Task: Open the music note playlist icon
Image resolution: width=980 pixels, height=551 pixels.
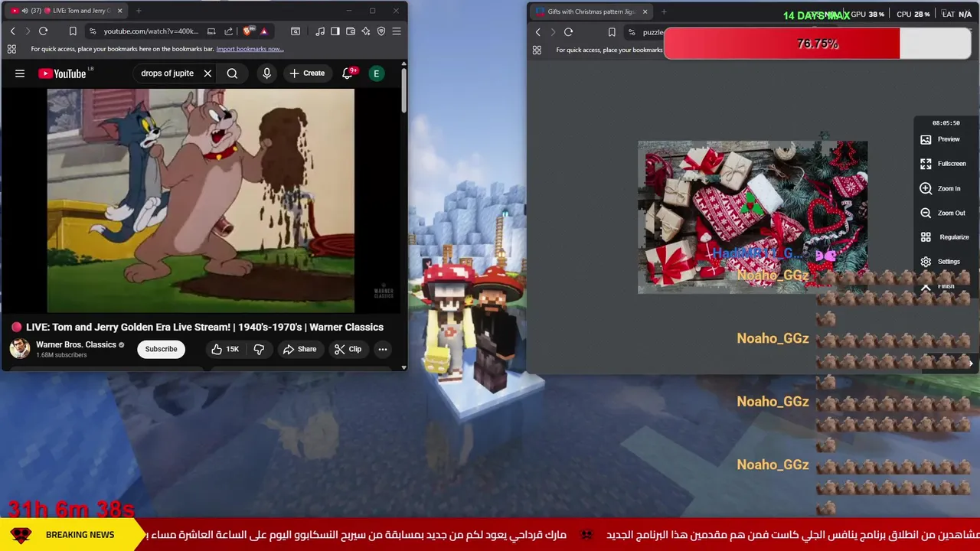Action: 320,31
